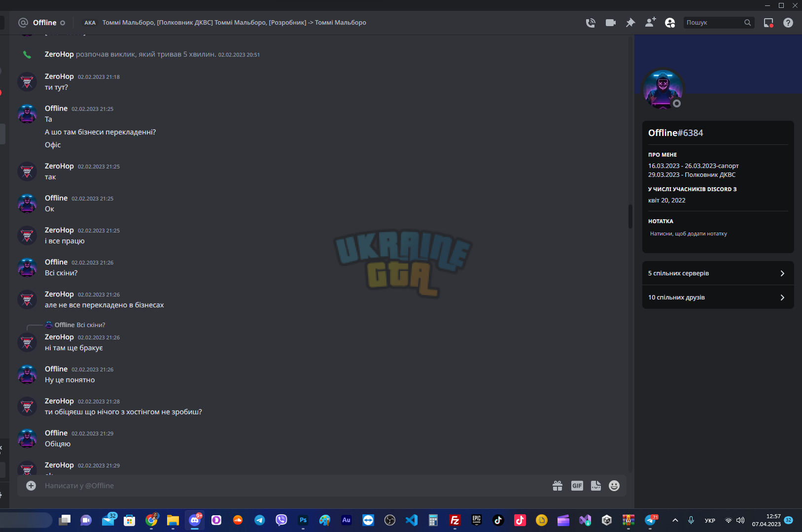Hide the user profile panel

click(x=670, y=23)
